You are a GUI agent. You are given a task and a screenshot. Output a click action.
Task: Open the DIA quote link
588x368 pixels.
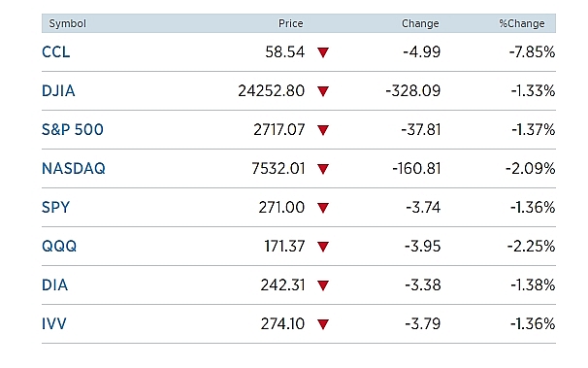(54, 285)
